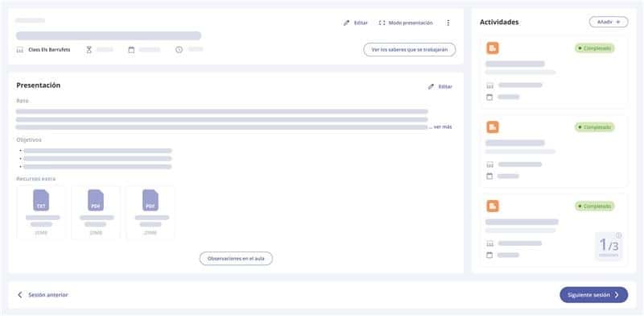Image resolution: width=644 pixels, height=316 pixels.
Task: Click the pencil icon in Presentación section
Action: 431,87
